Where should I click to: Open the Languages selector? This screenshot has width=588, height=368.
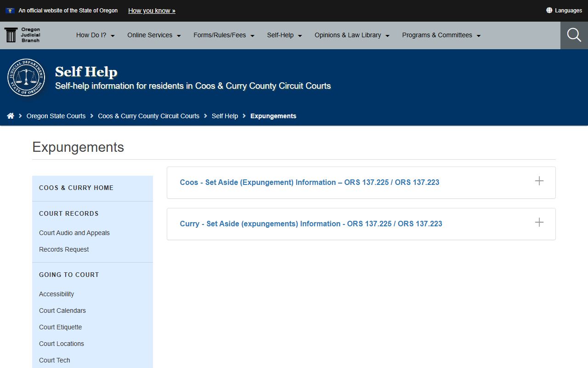tap(564, 10)
